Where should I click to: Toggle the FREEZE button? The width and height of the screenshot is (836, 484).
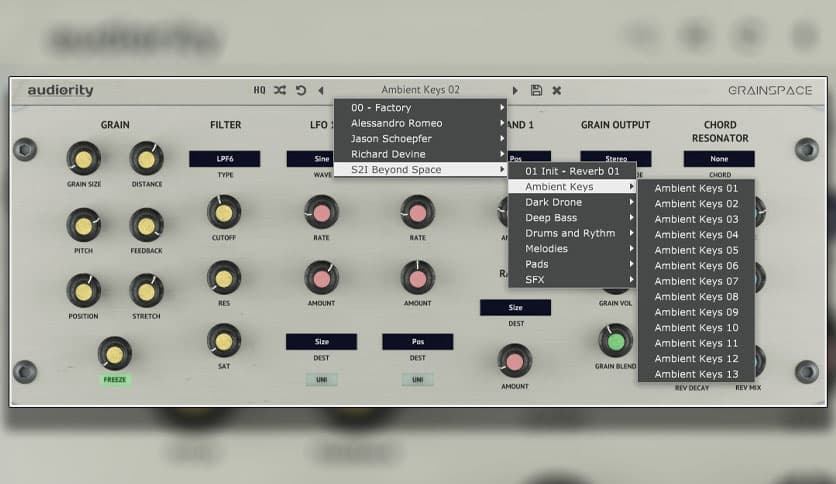[115, 380]
